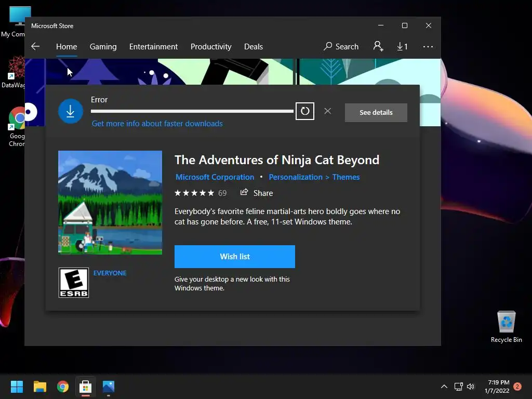Open the EVERYONE rating link

(110, 273)
